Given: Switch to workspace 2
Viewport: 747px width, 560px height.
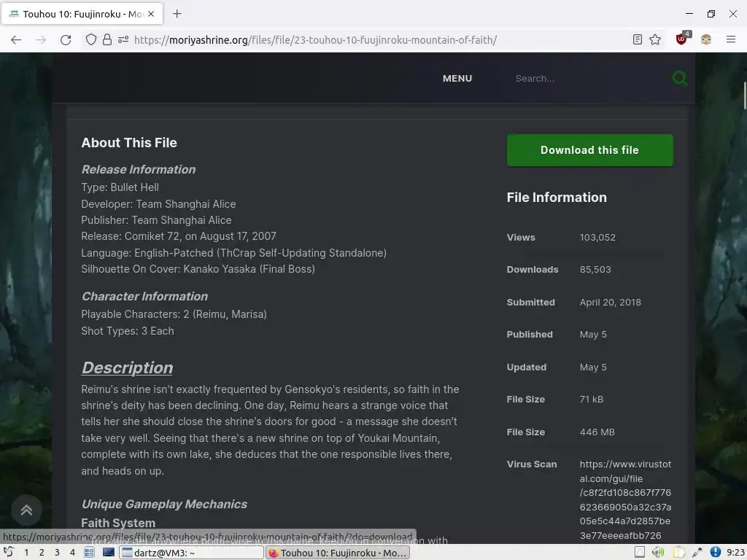Looking at the screenshot, I should [x=42, y=553].
